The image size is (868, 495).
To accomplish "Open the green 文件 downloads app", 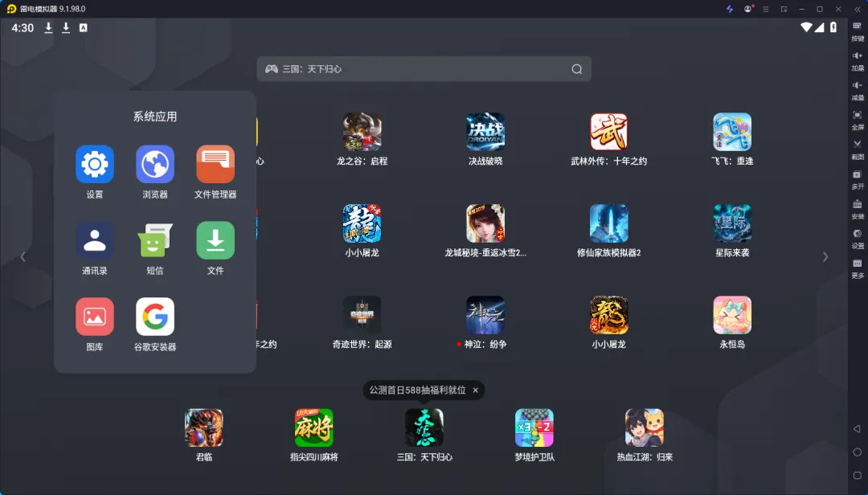I will tap(215, 240).
